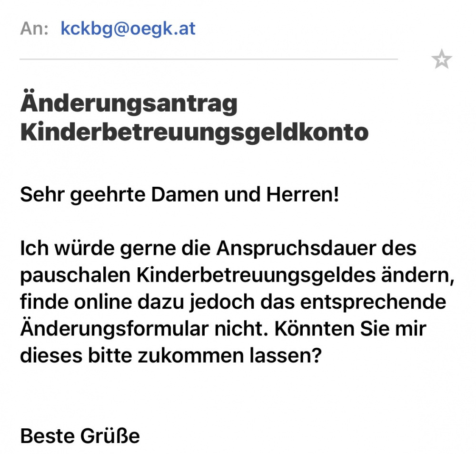This screenshot has width=476, height=454.
Task: Click the horizontal divider below the recipient
Action: tap(208, 59)
